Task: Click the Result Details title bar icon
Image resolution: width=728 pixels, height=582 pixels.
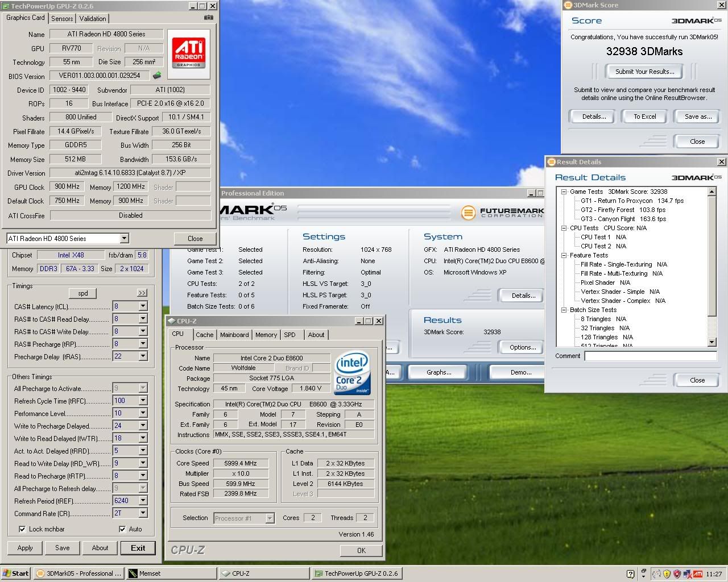Action: pyautogui.click(x=551, y=162)
